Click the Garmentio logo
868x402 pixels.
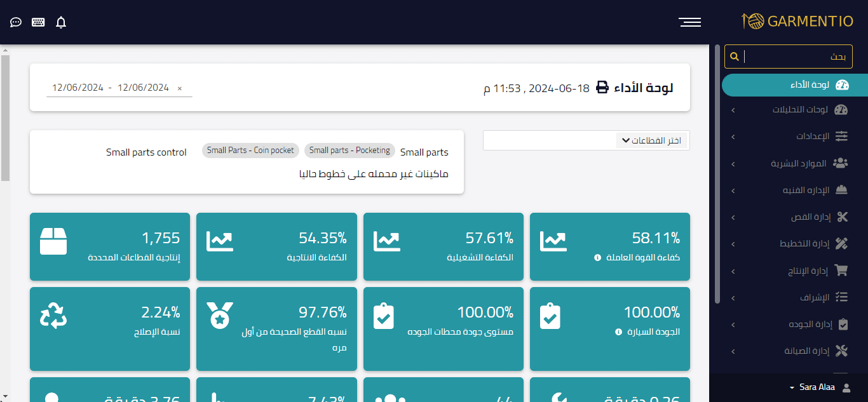[x=797, y=21]
